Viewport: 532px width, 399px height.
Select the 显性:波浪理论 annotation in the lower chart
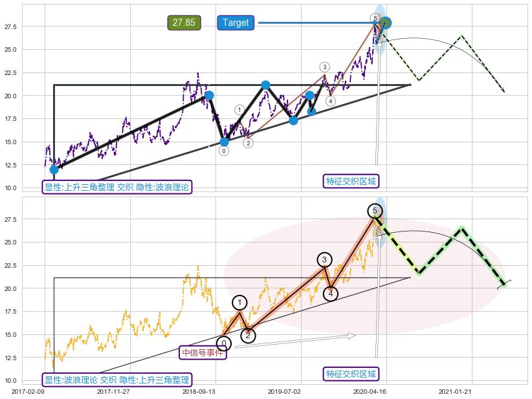pos(117,380)
